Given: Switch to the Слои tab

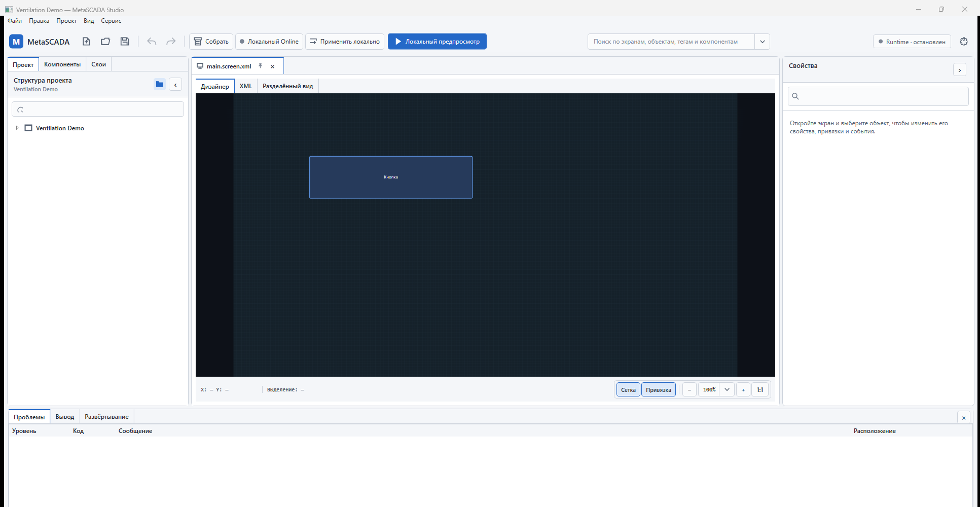Looking at the screenshot, I should point(98,64).
